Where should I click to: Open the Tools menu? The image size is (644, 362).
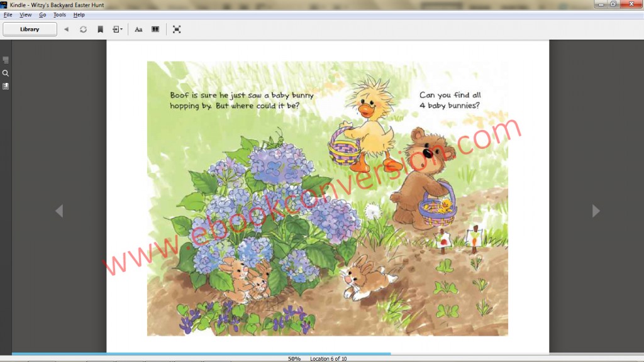60,15
